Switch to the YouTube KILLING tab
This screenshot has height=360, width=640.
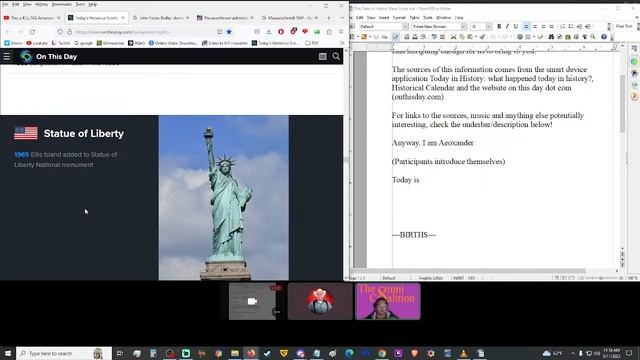[32, 18]
